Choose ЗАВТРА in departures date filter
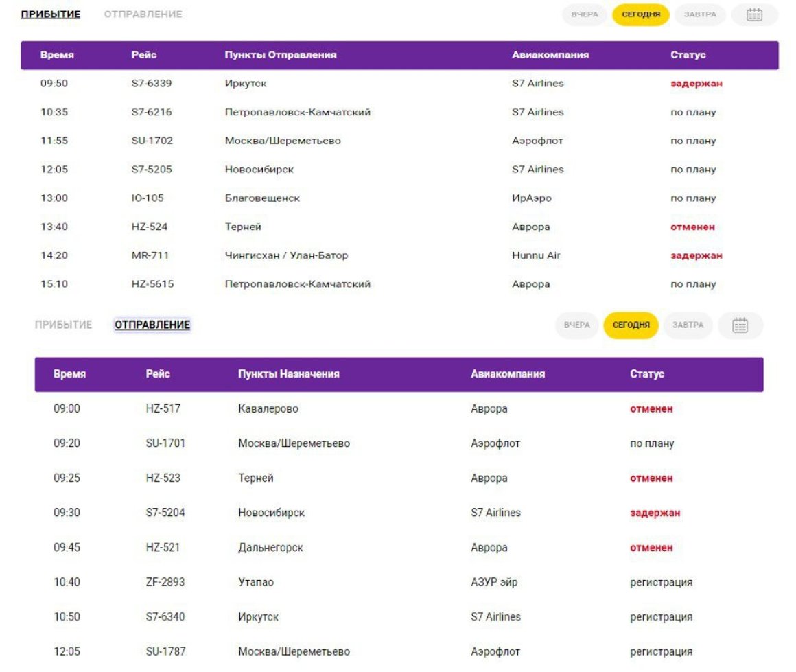 (688, 325)
